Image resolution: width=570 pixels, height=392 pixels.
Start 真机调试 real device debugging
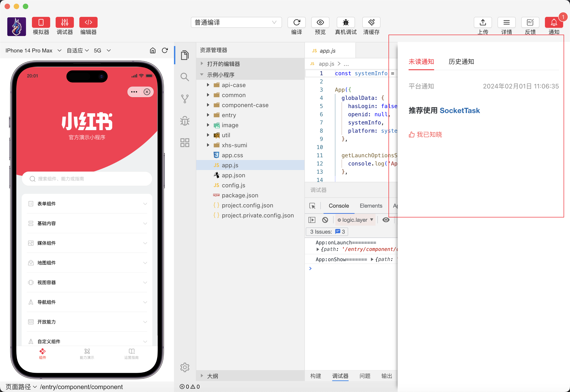coord(346,22)
